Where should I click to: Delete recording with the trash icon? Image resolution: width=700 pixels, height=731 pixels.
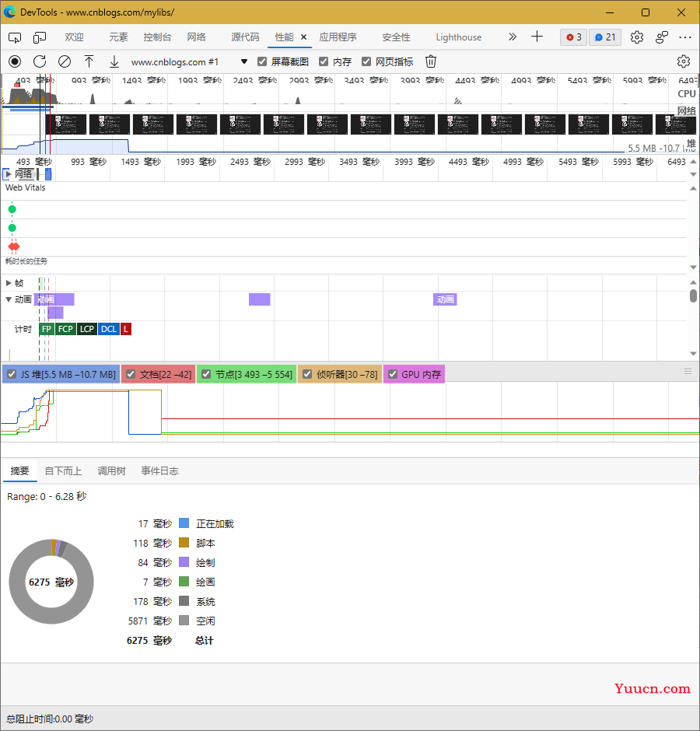[x=431, y=61]
